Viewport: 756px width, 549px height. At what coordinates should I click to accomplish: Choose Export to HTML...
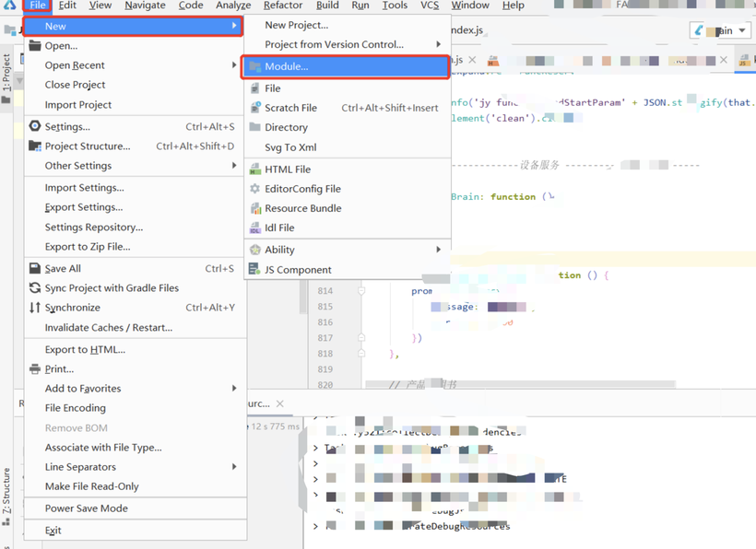[86, 350]
